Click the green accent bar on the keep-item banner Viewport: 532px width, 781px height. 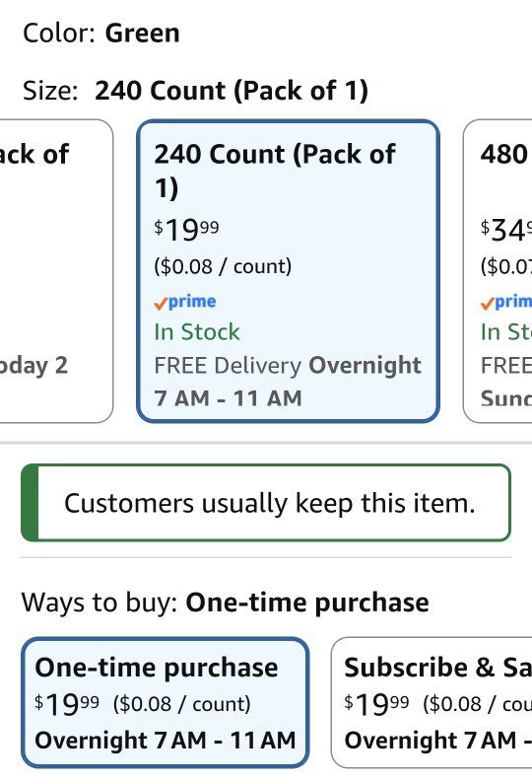point(30,503)
